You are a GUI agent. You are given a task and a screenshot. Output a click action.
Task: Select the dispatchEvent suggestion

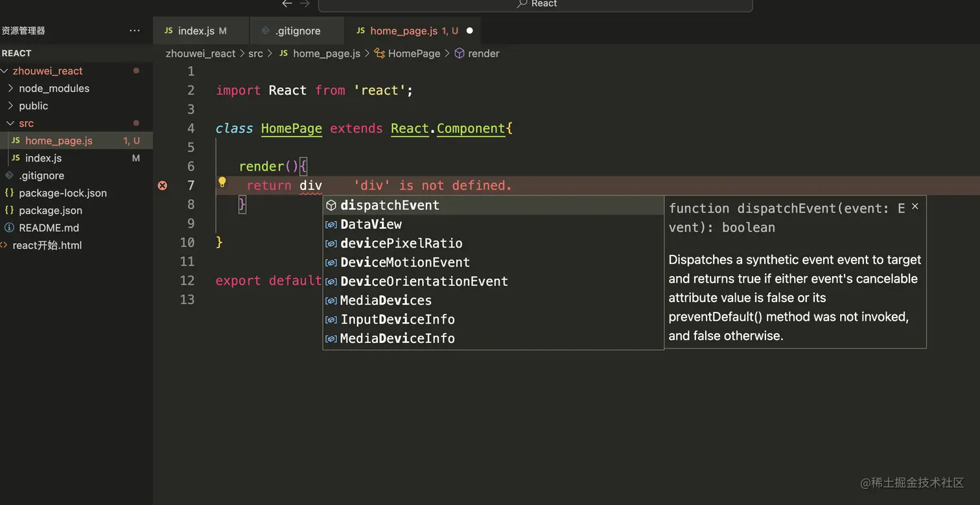click(x=493, y=206)
